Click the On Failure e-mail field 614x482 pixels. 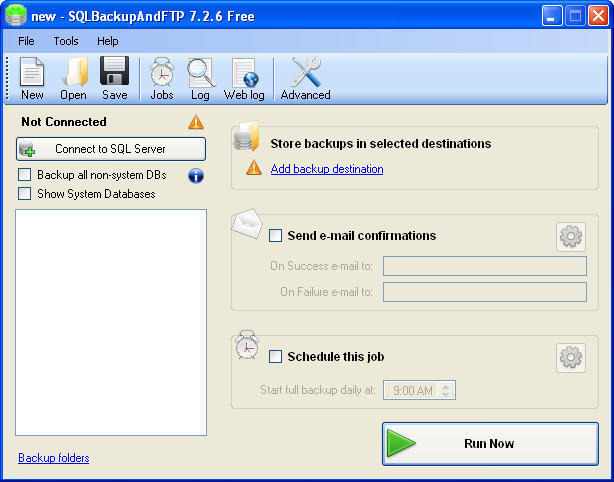pos(485,292)
